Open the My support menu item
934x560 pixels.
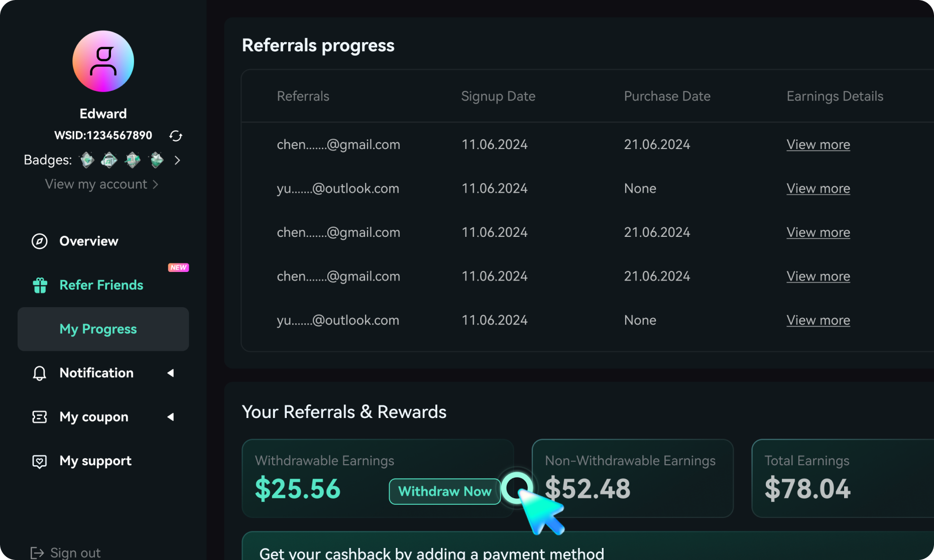(x=95, y=461)
